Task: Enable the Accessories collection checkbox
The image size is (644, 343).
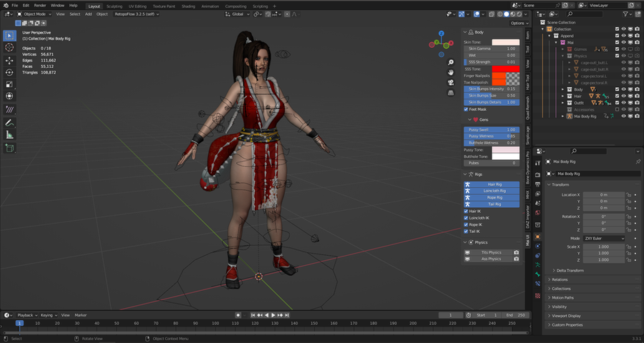Action: pos(617,109)
